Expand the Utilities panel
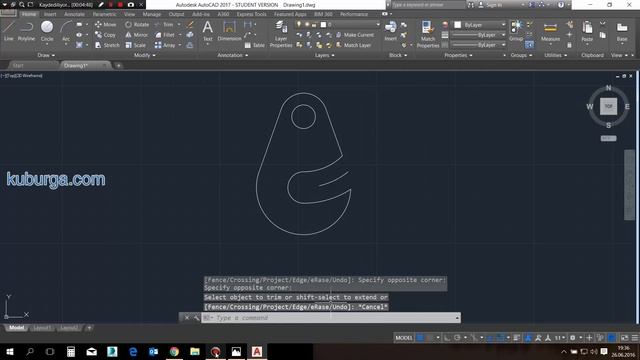Screen dimensions: 640x360 click(x=555, y=55)
